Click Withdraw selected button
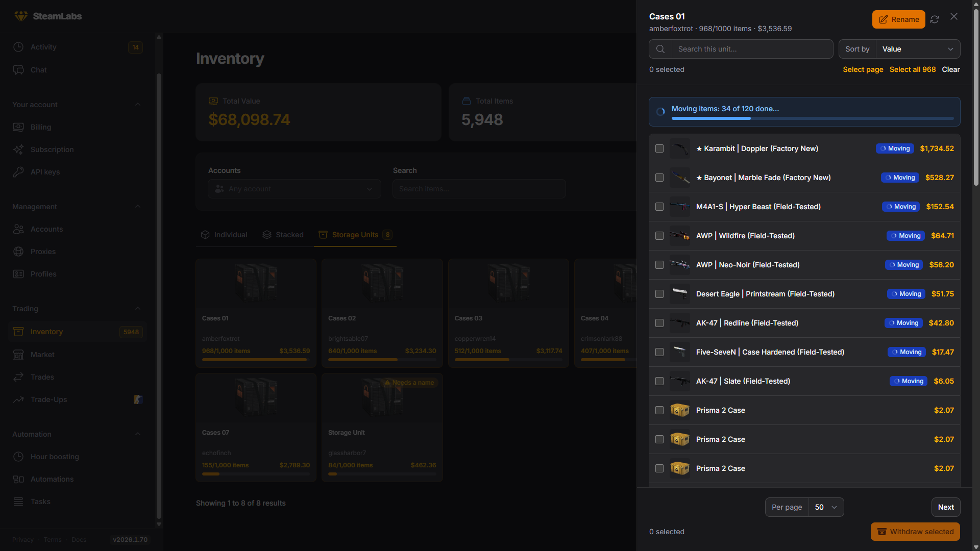The image size is (980, 551). point(915,532)
